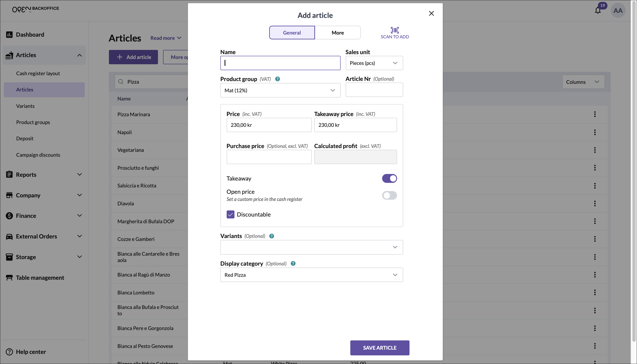The width and height of the screenshot is (637, 364).
Task: Disable the Takeaway toggle
Action: point(389,178)
